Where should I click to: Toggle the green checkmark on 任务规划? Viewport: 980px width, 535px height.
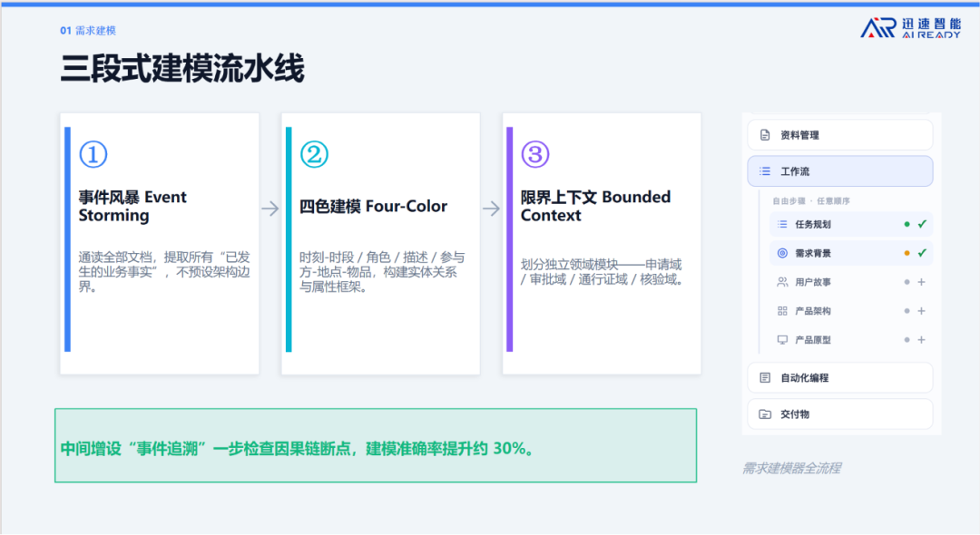tap(922, 224)
